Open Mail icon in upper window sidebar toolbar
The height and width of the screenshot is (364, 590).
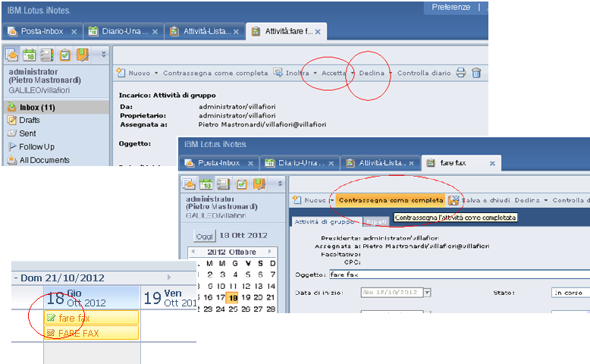pyautogui.click(x=12, y=55)
